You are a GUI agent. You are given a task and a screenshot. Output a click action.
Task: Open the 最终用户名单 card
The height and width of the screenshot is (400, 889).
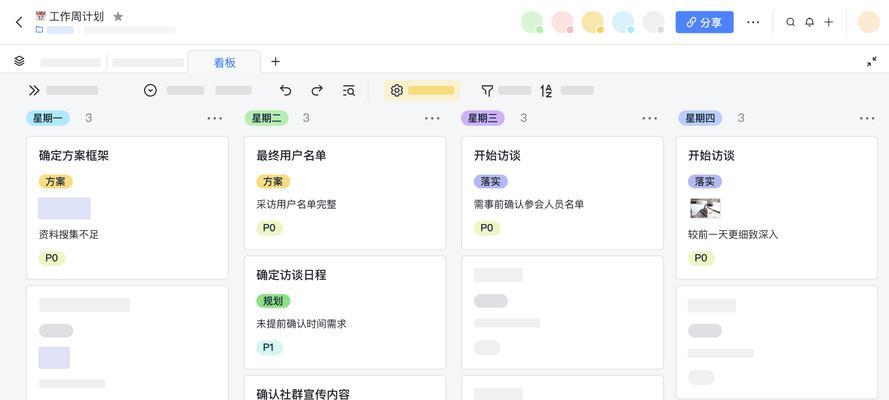coord(345,193)
